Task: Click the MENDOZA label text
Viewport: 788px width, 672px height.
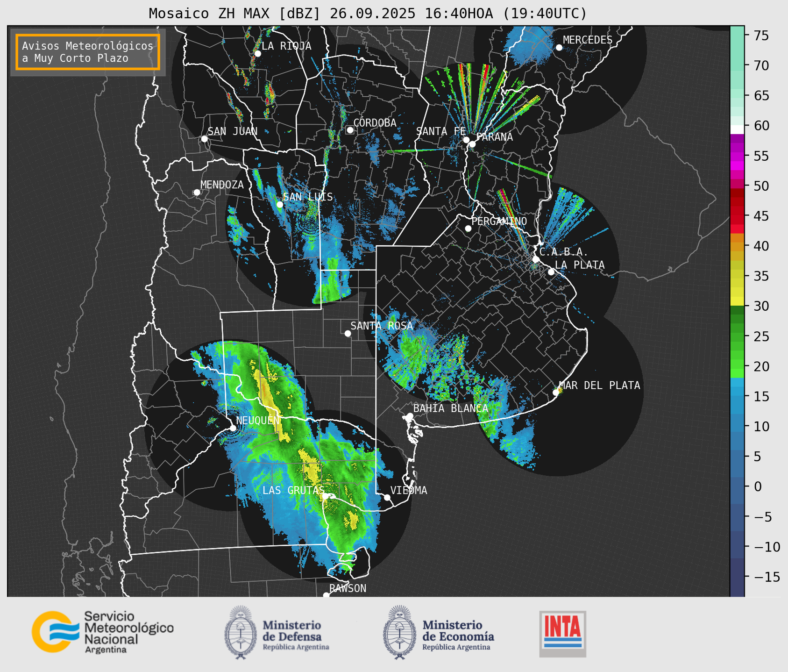Action: pos(222,185)
